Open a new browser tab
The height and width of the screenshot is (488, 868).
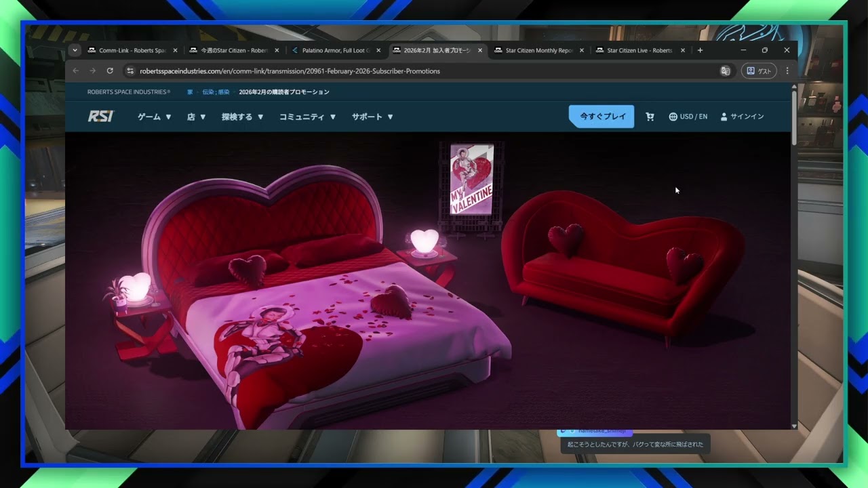tap(701, 50)
